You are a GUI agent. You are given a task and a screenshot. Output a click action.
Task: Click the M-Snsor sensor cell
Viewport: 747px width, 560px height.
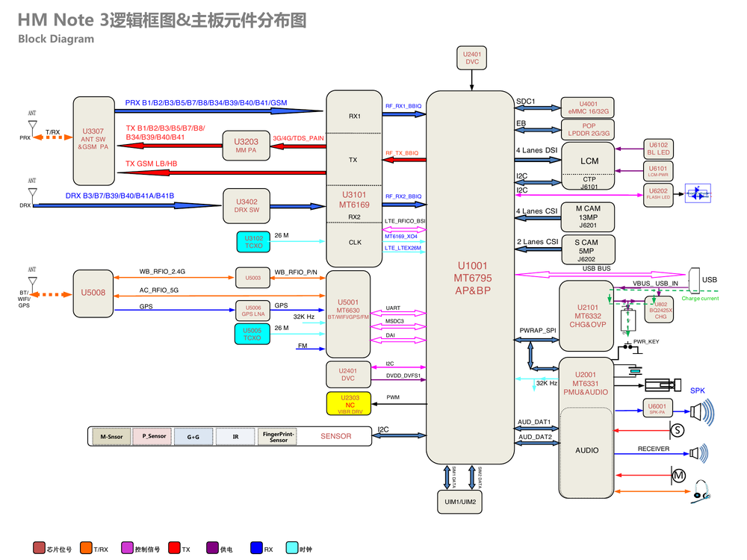pos(111,437)
